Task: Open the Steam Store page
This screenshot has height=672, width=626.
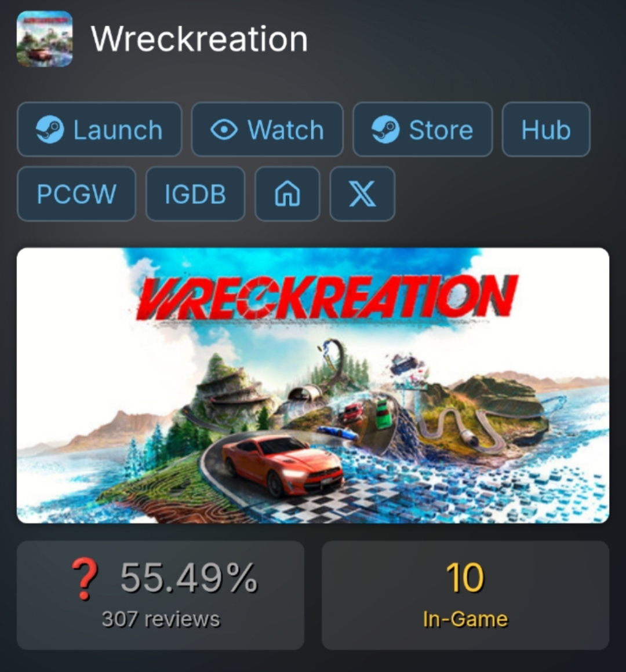Action: coord(423,129)
